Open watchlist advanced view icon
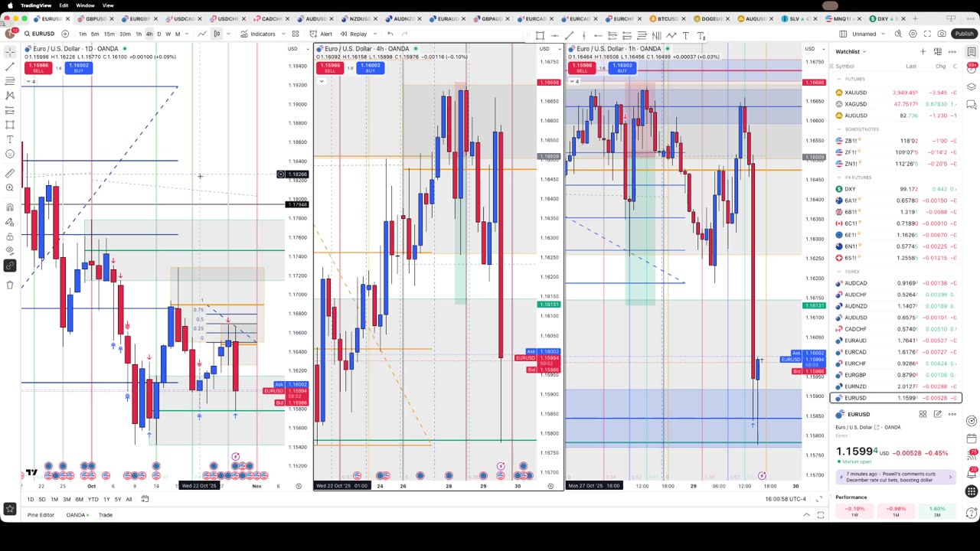The image size is (980, 551). (938, 51)
